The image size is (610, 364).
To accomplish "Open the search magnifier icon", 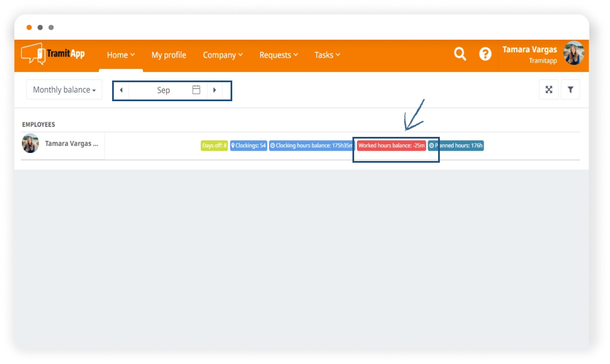I will pos(460,54).
